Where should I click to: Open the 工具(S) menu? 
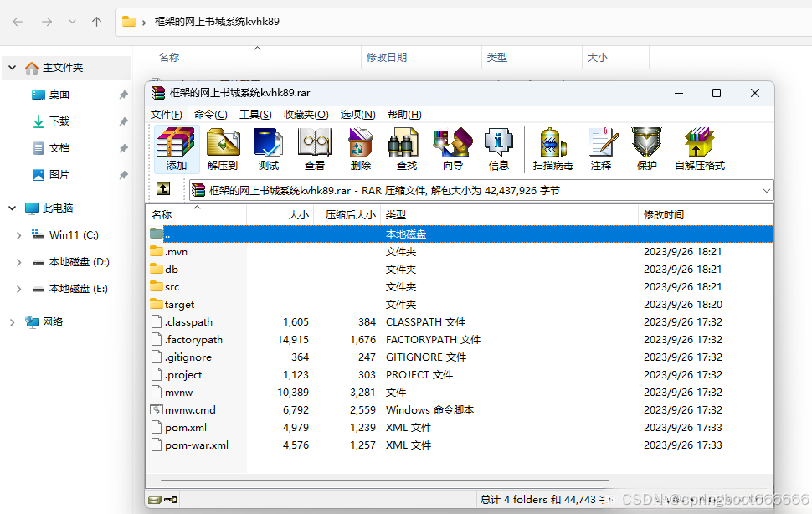coord(255,115)
